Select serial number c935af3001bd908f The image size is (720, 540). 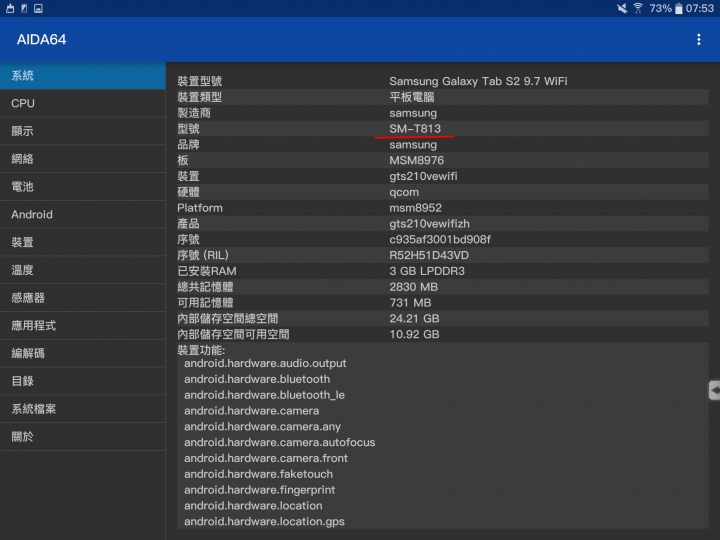(x=440, y=239)
